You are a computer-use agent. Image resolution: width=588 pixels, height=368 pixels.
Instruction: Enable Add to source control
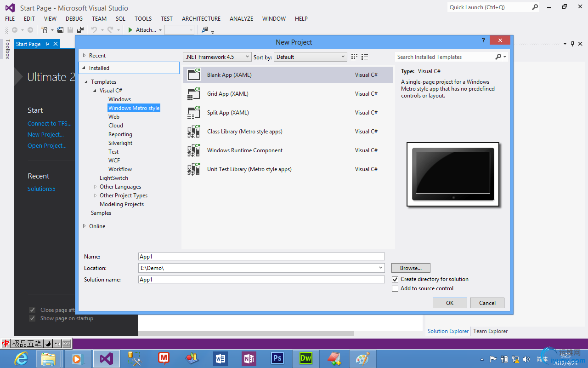coord(395,288)
